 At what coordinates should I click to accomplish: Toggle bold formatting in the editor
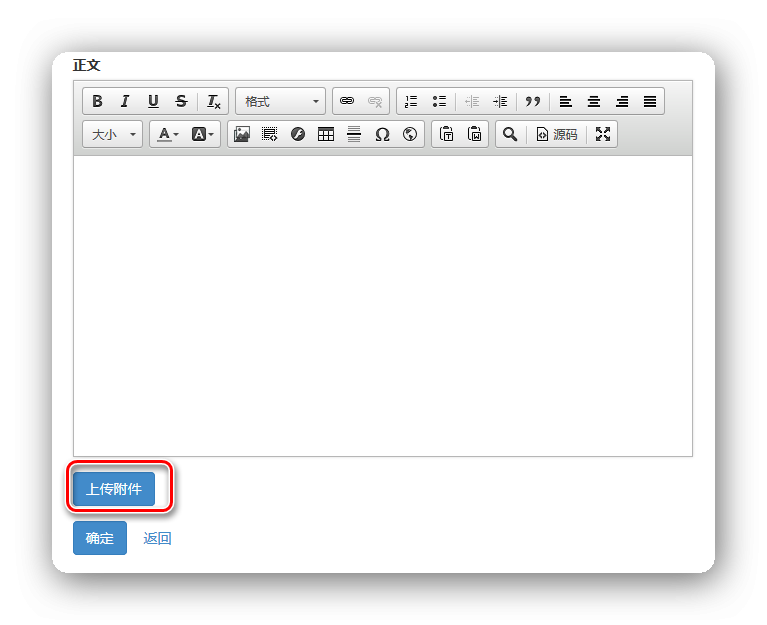point(97,101)
